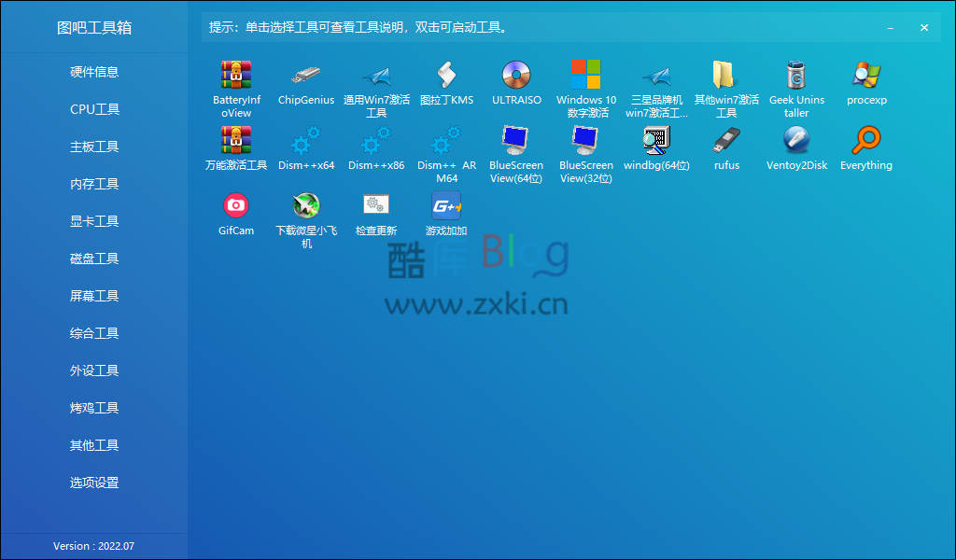The image size is (956, 560).
Task: Open 选项设置 settings page
Action: 93,483
